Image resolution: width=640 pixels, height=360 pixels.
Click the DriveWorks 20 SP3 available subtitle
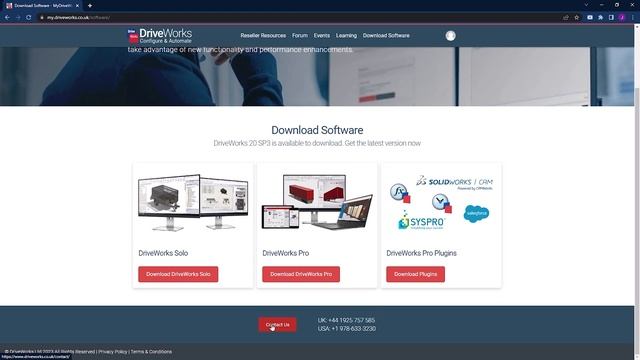coord(317,143)
